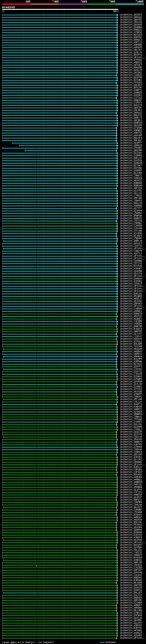Click the UniRef100_Q9M619 entry

131,146
